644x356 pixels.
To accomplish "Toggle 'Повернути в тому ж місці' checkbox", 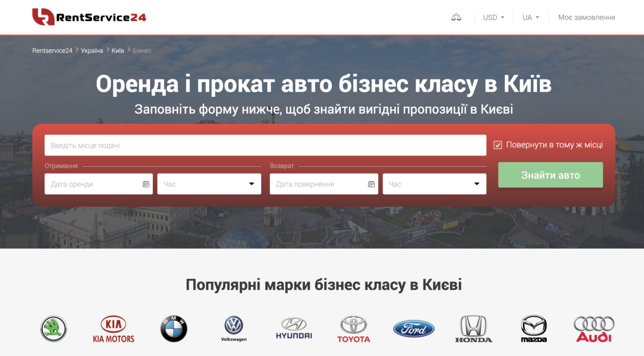I will click(x=498, y=145).
